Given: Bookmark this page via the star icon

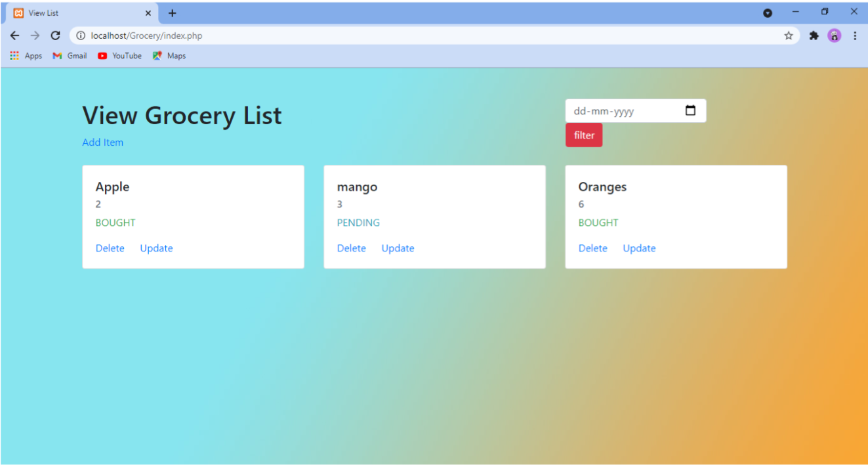Looking at the screenshot, I should (788, 35).
